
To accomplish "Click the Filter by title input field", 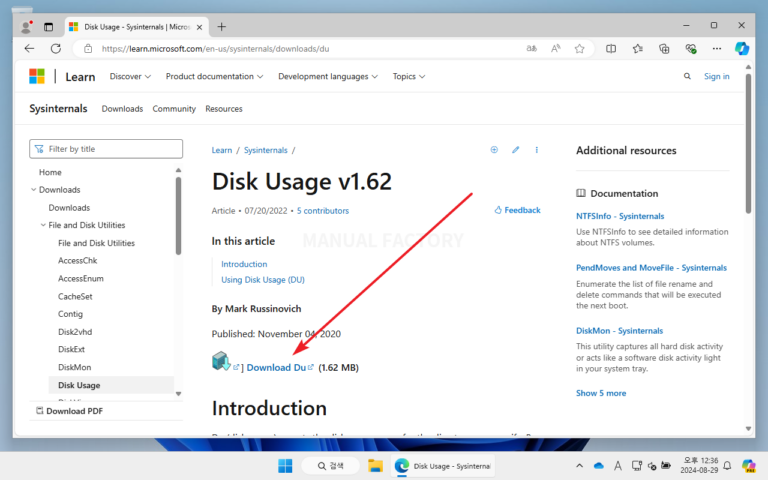I will click(x=106, y=149).
